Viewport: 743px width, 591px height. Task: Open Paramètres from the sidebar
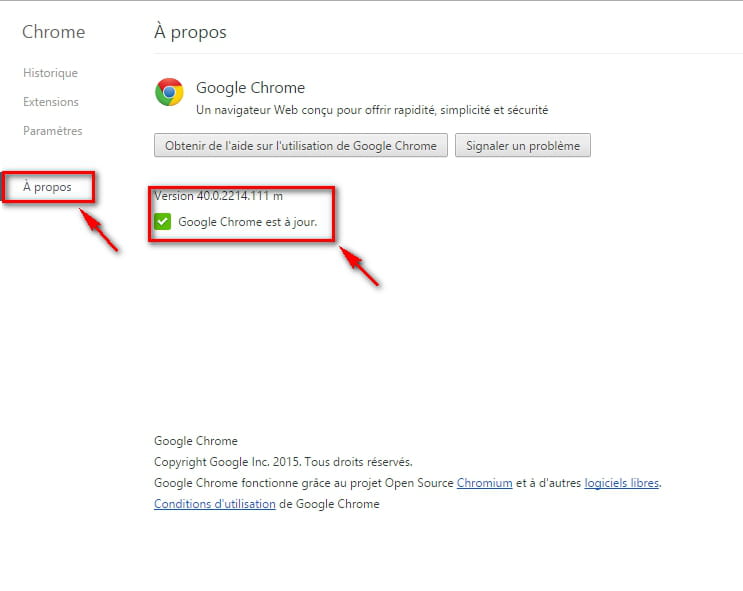point(53,131)
